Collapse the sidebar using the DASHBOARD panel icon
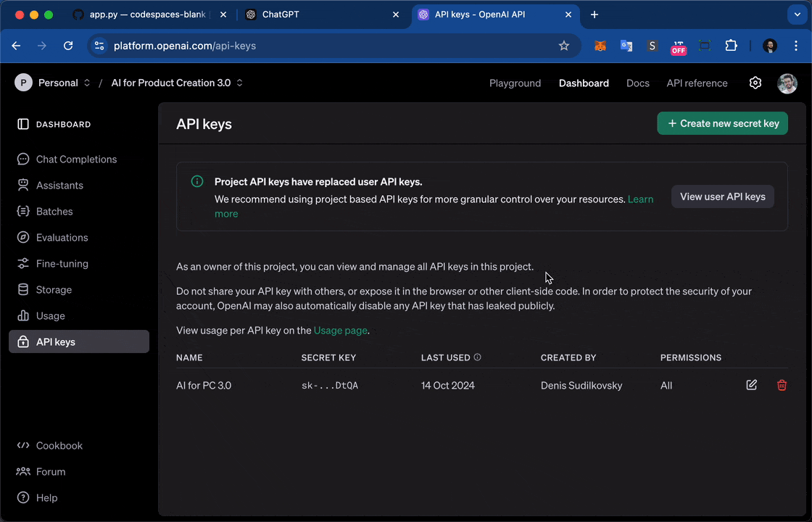This screenshot has width=812, height=522. pos(22,124)
